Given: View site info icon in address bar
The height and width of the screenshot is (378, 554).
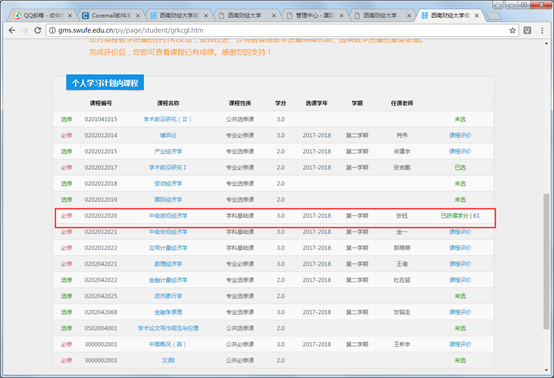Looking at the screenshot, I should pos(52,30).
